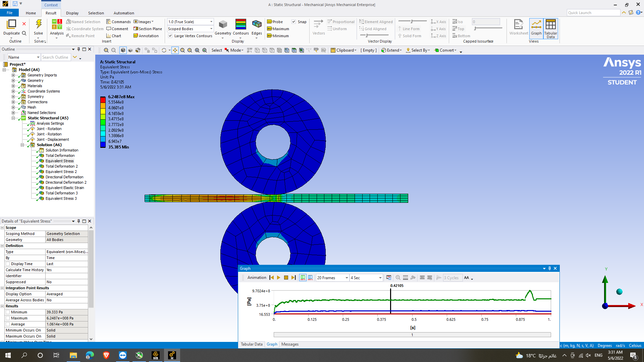Open Windows Start menu
This screenshot has height=362, width=644.
8,355
